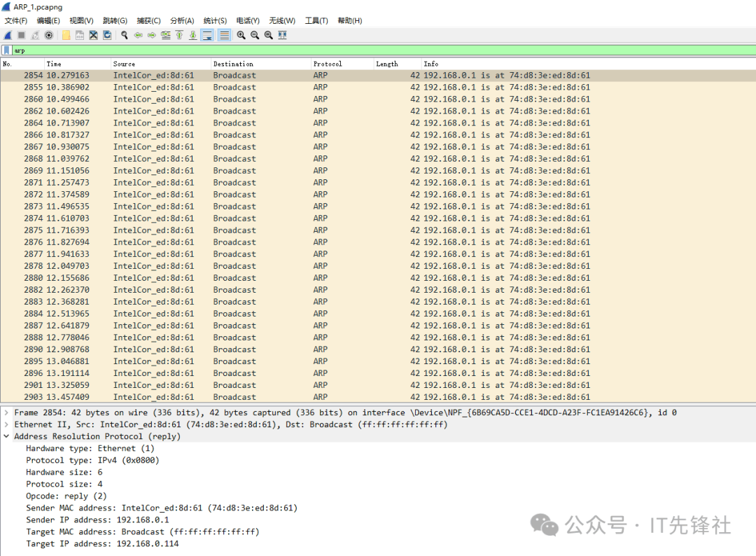This screenshot has width=756, height=556.
Task: Toggle auto-scroll during live capture
Action: click(x=207, y=35)
